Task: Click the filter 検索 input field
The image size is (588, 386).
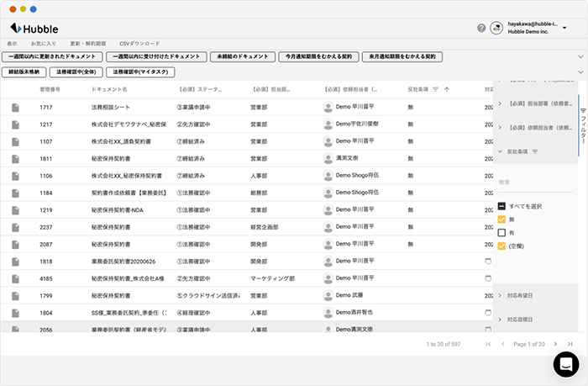Action: (533, 182)
